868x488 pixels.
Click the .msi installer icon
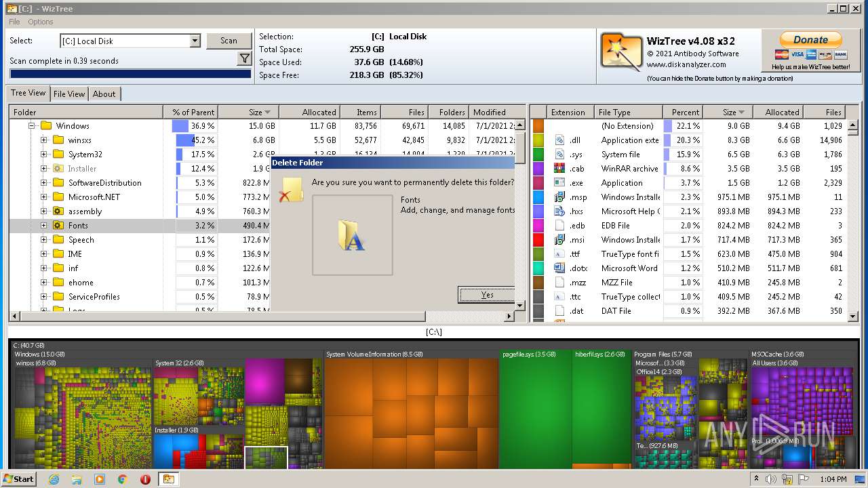(559, 239)
